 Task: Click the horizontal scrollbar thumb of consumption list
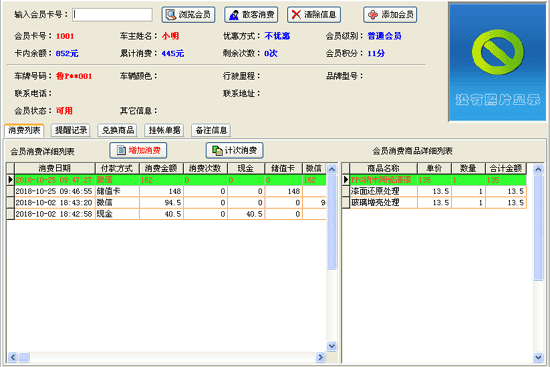pos(24,357)
